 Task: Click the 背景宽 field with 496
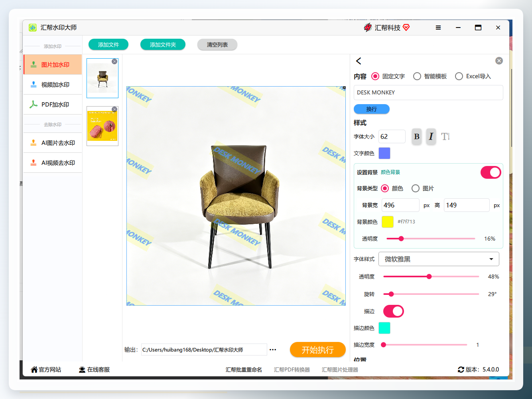(400, 205)
